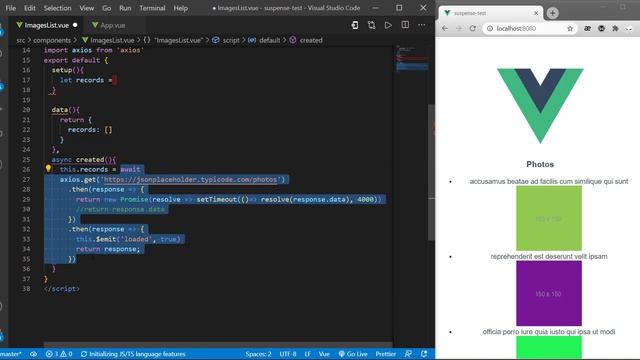
Task: Click the site info icon in the address bar
Action: pyautogui.click(x=490, y=29)
